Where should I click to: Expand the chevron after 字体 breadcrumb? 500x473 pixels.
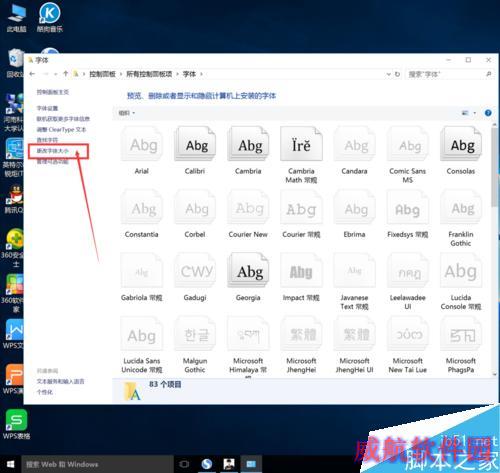click(201, 74)
